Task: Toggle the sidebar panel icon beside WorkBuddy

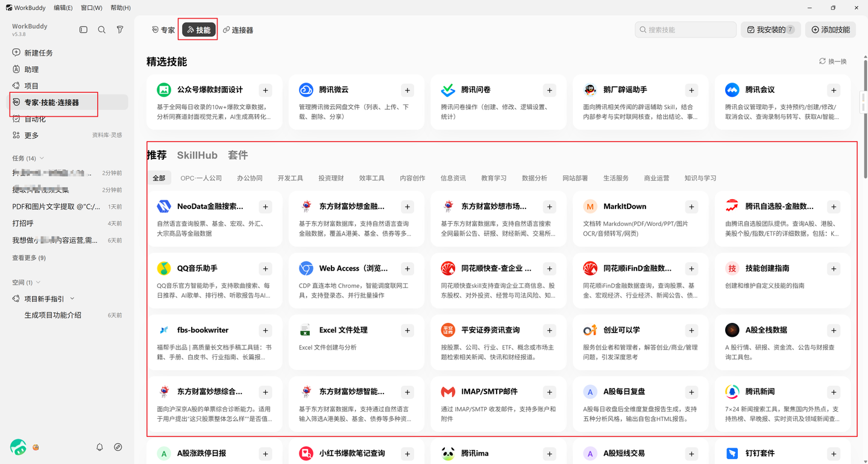Action: 84,30
